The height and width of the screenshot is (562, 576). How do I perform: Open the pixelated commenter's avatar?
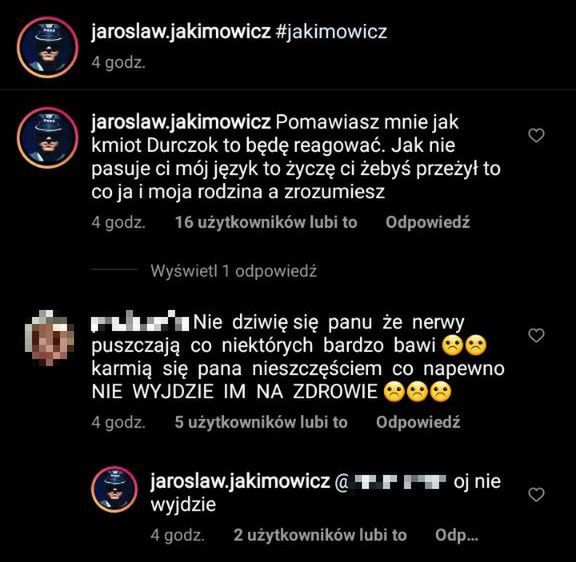49,338
